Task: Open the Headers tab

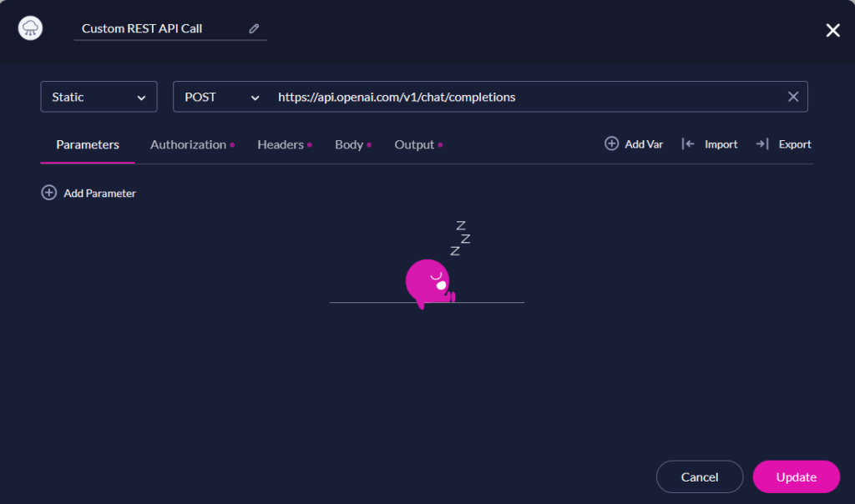Action: (280, 144)
